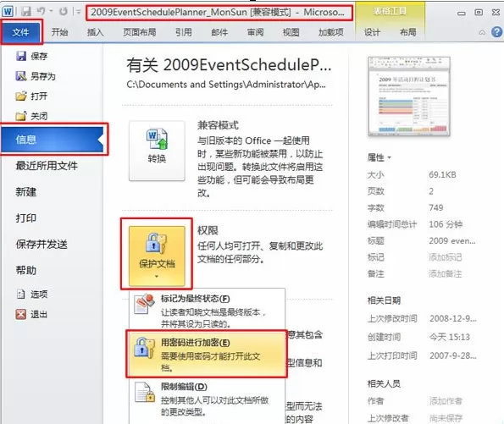Click the 69.1KB size value
The image size is (504, 424).
coord(442,174)
